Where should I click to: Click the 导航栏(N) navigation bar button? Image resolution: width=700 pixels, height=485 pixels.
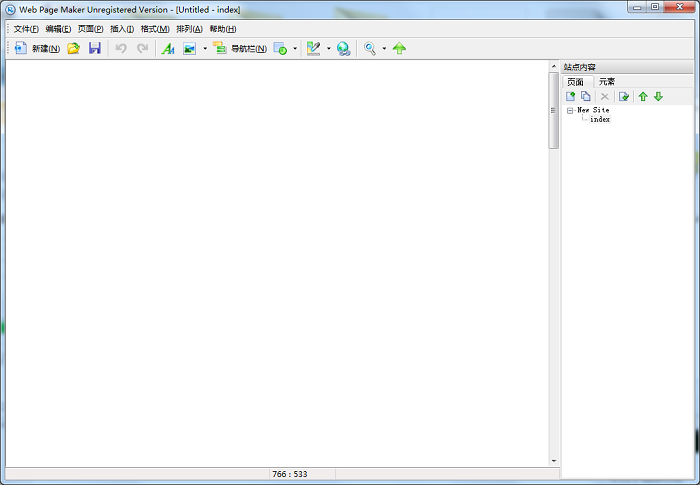pyautogui.click(x=240, y=48)
